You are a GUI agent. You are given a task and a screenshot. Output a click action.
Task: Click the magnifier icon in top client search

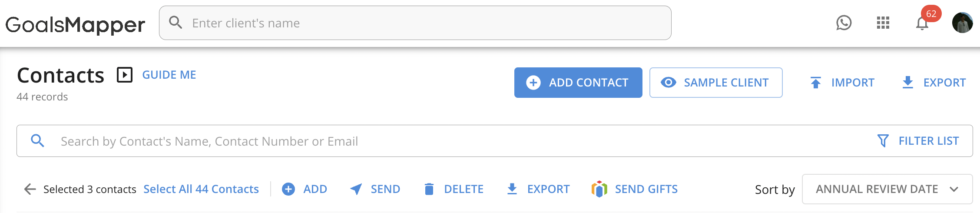[x=175, y=22]
